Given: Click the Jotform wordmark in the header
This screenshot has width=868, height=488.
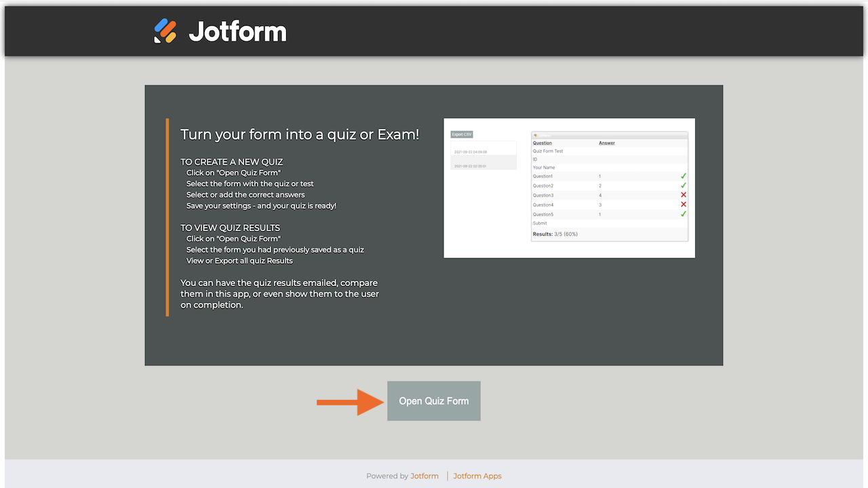Looking at the screenshot, I should (x=237, y=31).
